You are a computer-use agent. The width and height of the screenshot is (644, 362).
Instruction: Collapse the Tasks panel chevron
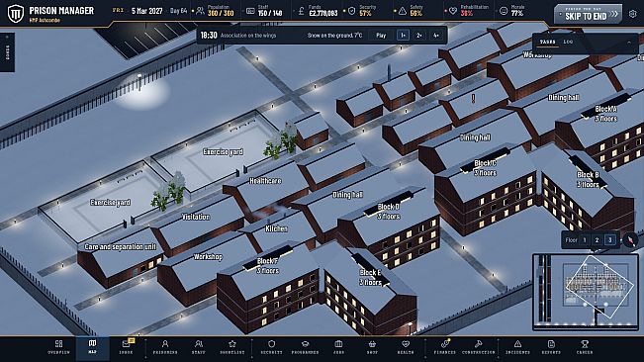(x=629, y=42)
